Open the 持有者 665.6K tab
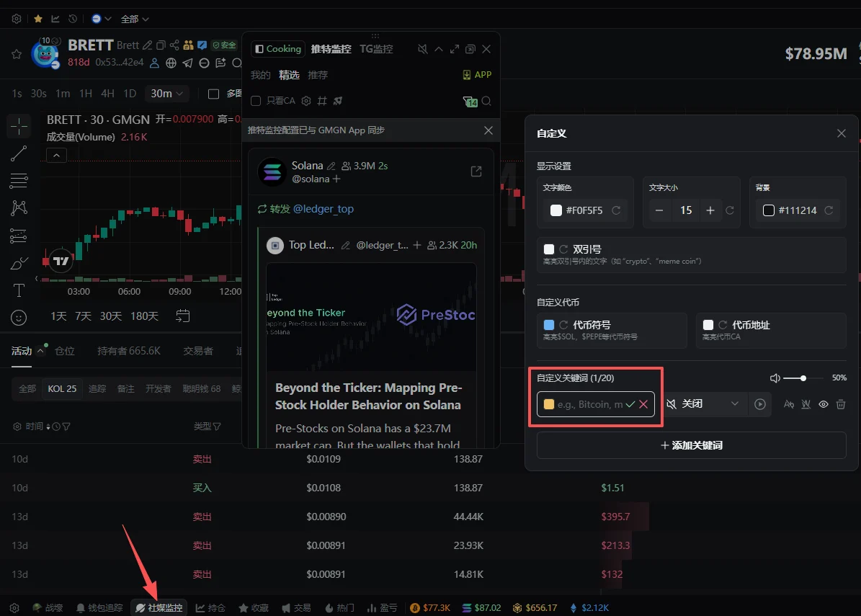Viewport: 861px width, 616px height. (x=129, y=351)
